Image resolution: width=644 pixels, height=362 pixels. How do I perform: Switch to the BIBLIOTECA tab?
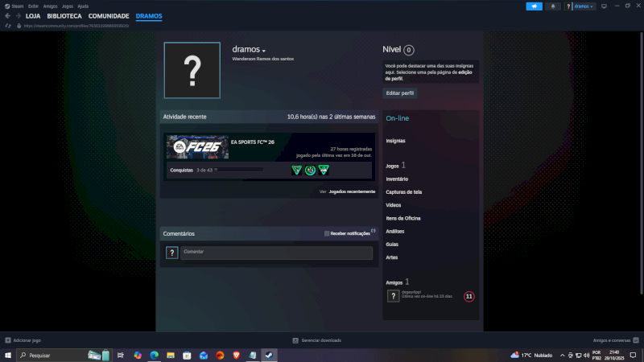[x=64, y=16]
